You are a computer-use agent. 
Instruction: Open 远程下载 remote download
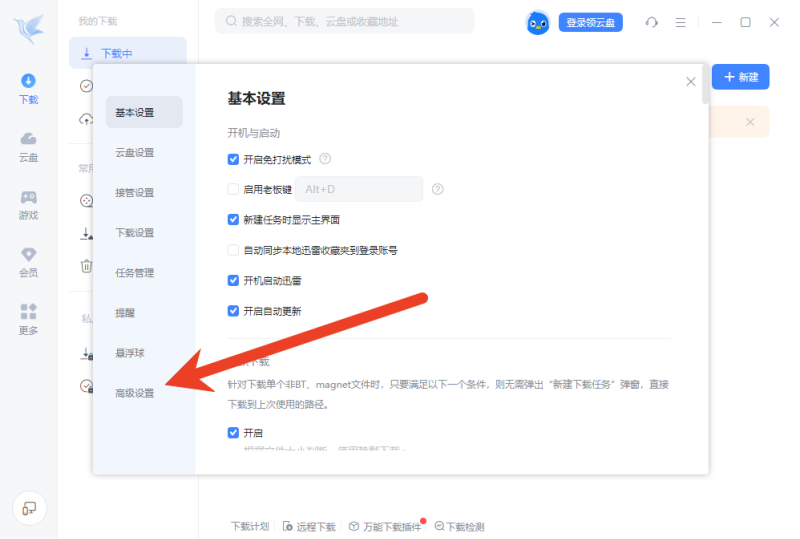click(x=309, y=526)
